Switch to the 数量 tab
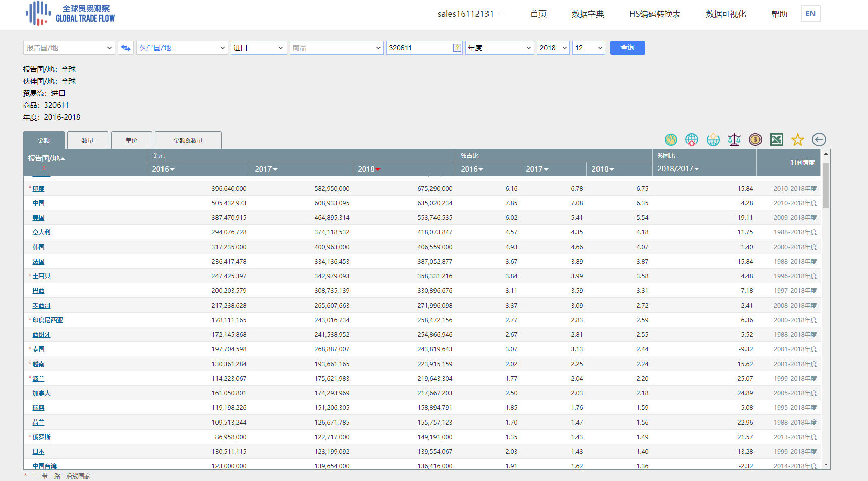This screenshot has height=481, width=868. [88, 140]
